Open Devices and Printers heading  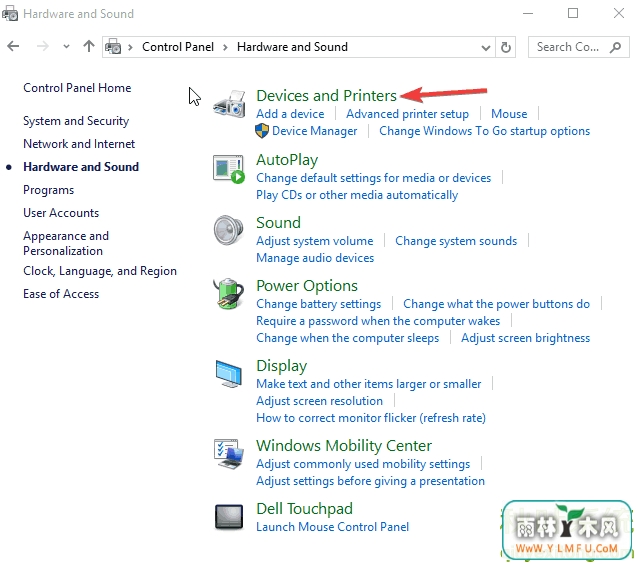pos(326,96)
